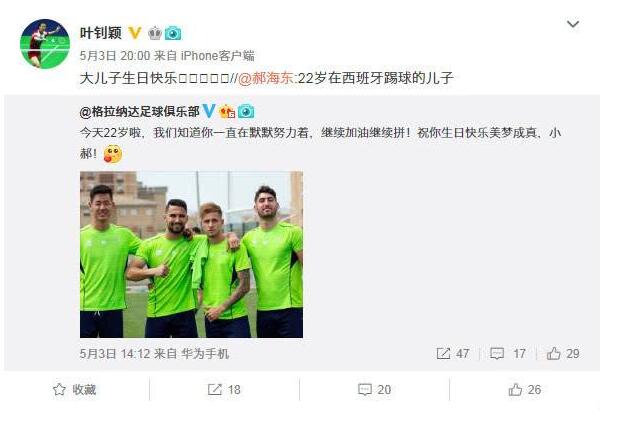Click the blue V badge of the club
Viewport: 634px width, 421px height.
click(x=209, y=110)
